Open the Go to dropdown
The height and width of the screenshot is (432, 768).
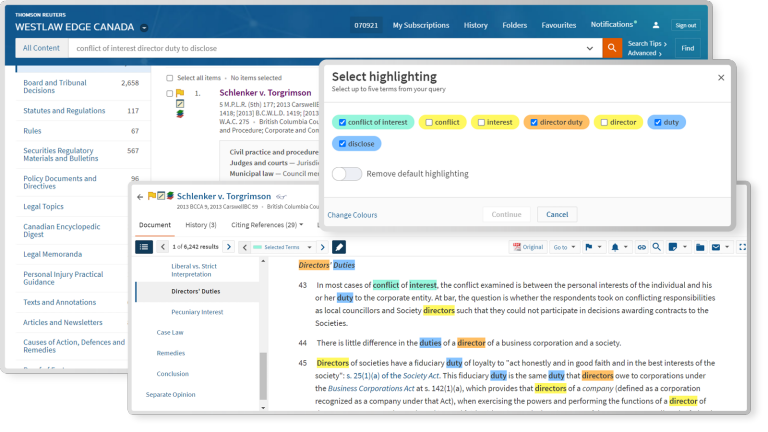click(x=564, y=247)
